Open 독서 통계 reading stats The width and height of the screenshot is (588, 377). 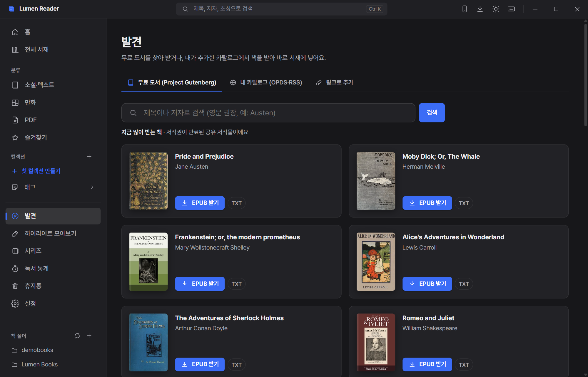coord(53,268)
